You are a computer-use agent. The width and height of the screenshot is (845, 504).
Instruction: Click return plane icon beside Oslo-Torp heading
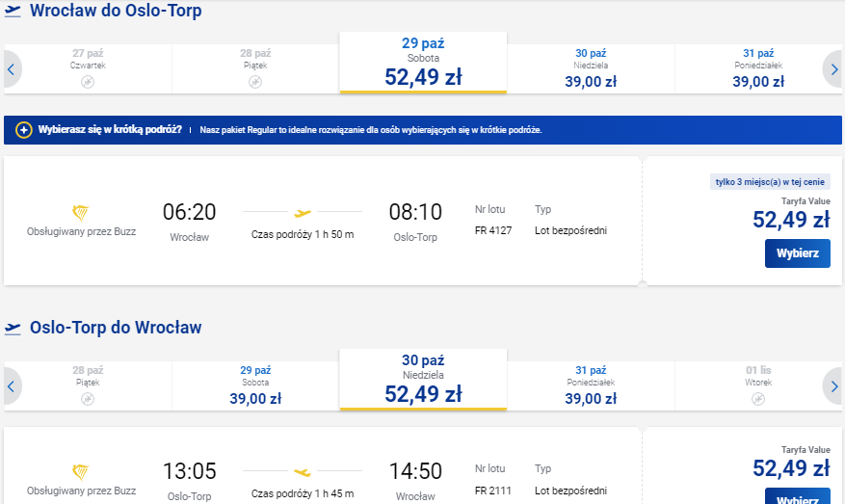(x=13, y=328)
